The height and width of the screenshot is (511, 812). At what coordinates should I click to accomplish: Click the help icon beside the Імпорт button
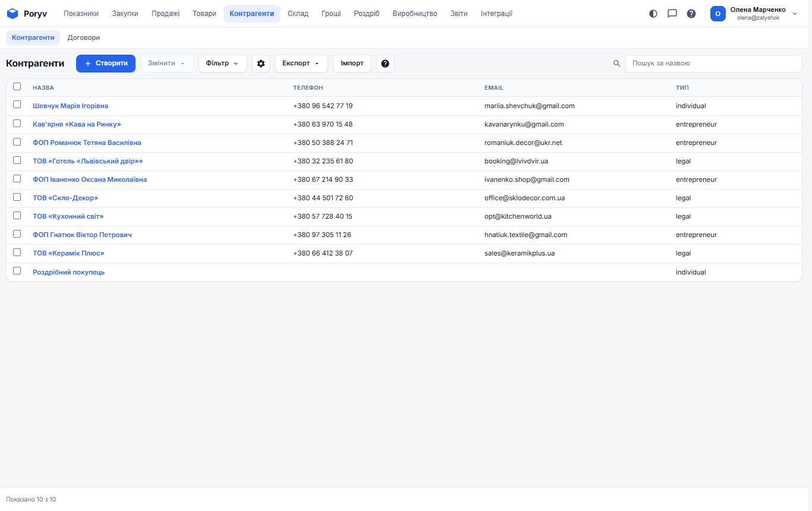click(x=385, y=64)
